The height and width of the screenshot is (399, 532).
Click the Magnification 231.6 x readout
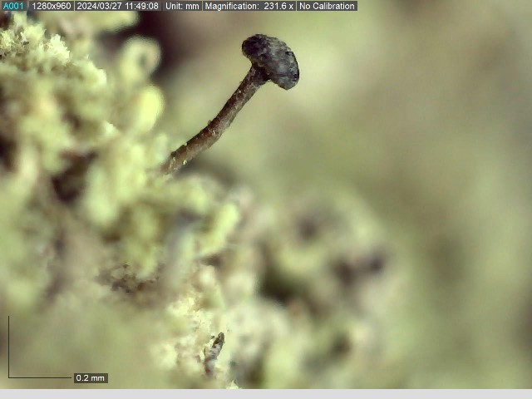(249, 6)
